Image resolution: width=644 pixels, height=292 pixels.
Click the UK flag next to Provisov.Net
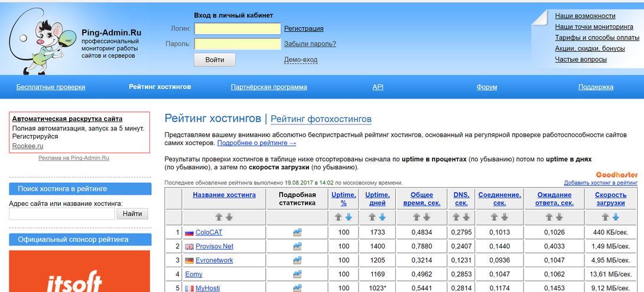click(x=189, y=247)
